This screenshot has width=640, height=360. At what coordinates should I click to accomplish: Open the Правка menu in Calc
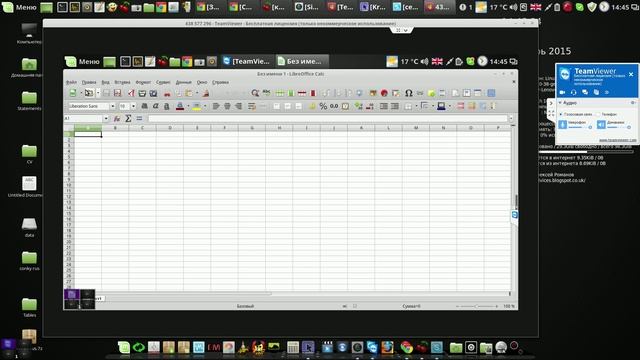(89, 82)
